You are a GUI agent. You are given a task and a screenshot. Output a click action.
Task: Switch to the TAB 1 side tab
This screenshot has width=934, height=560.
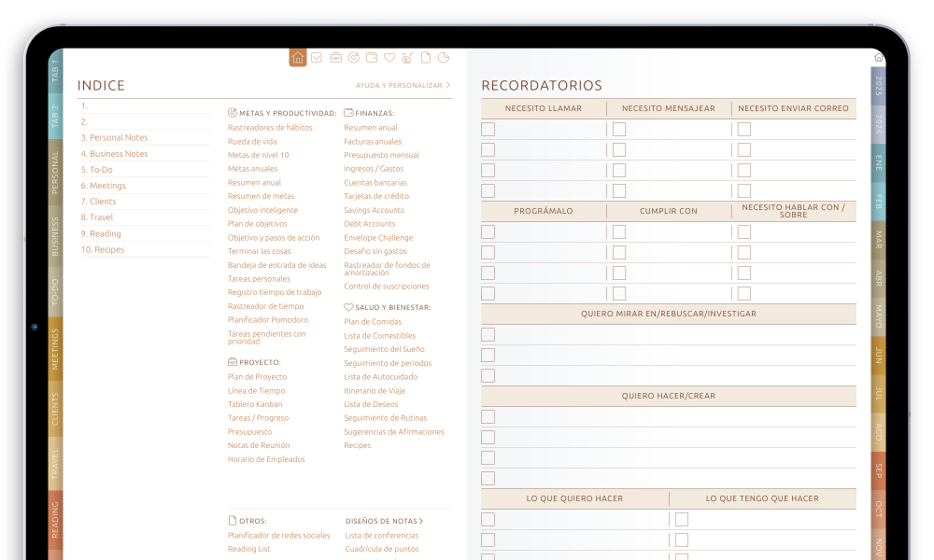point(55,72)
